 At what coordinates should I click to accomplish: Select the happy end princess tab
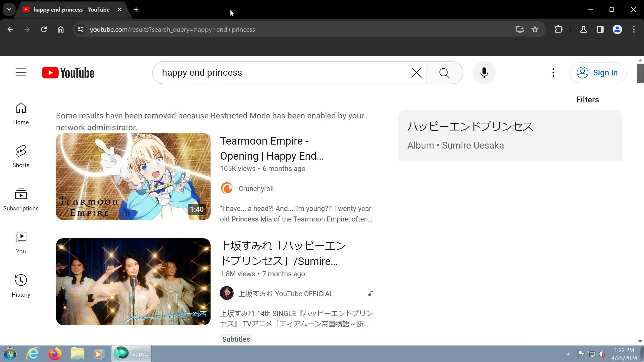71,10
